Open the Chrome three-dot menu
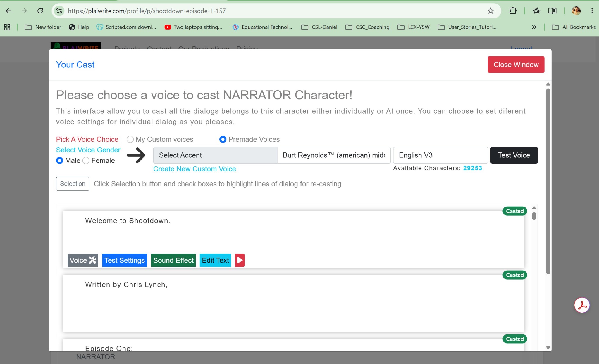The width and height of the screenshot is (599, 364). (x=592, y=11)
